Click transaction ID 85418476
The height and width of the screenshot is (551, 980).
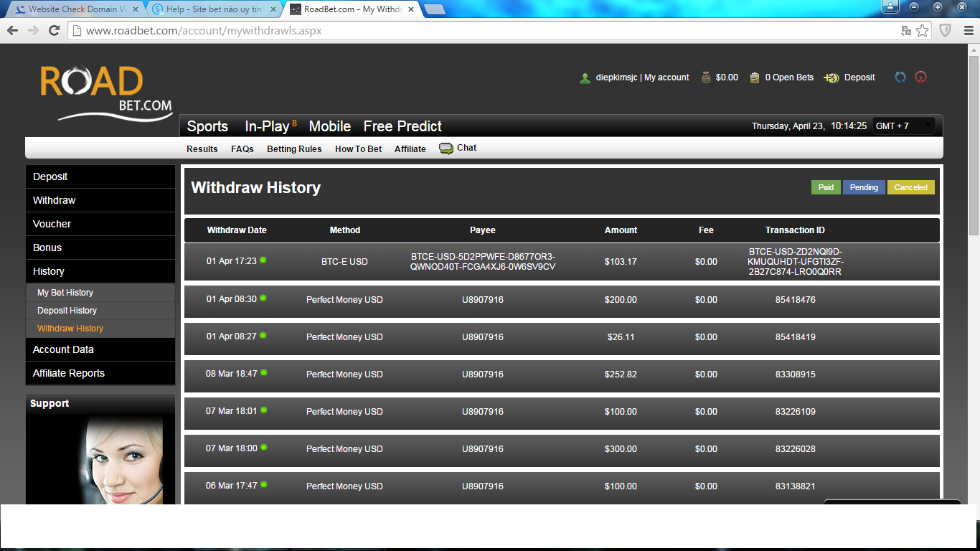(795, 300)
